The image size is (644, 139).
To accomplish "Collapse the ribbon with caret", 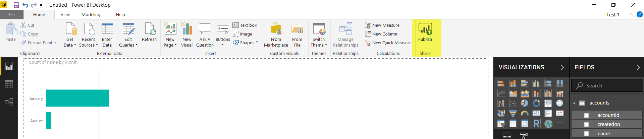I will pyautogui.click(x=631, y=14).
